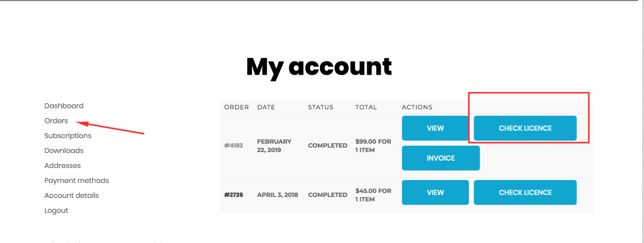The width and height of the screenshot is (644, 243).
Task: Open the Dashboard account link
Action: point(64,106)
